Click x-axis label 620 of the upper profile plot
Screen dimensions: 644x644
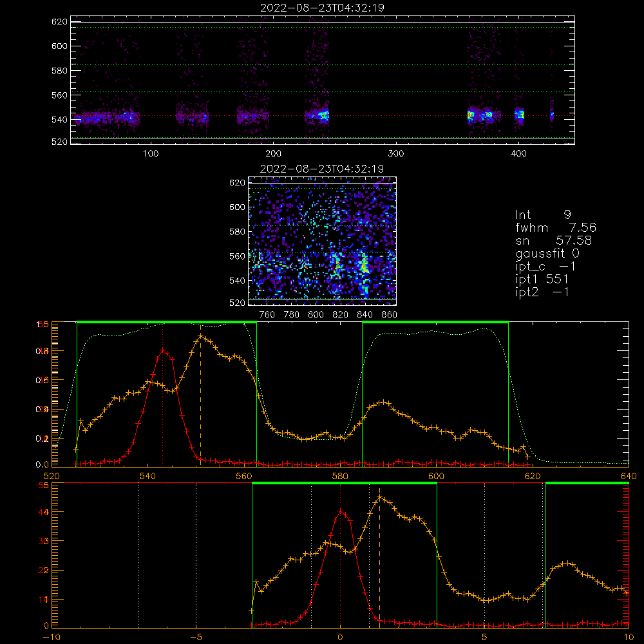[x=533, y=477]
